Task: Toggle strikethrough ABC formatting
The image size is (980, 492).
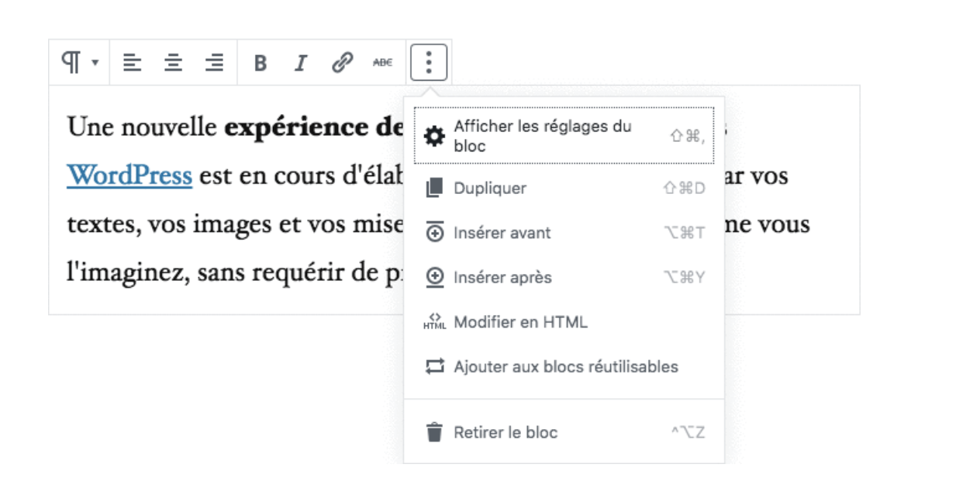Action: coord(383,63)
